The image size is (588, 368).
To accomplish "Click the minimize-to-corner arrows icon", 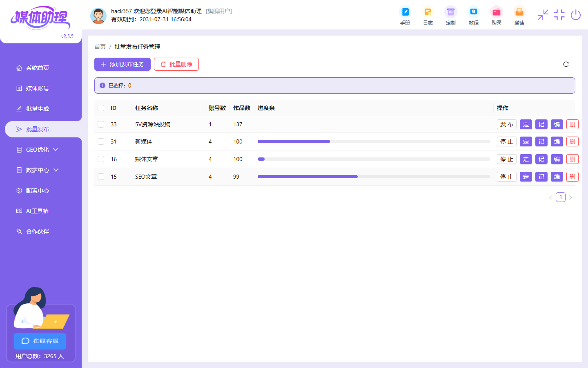I will point(543,15).
